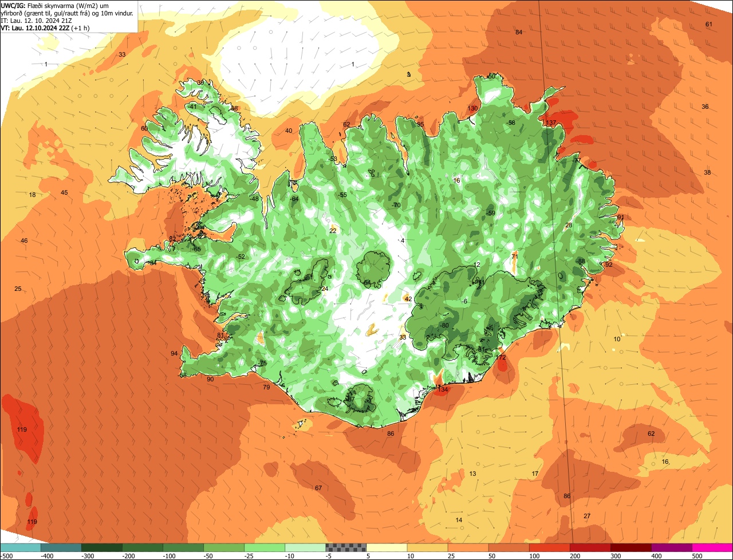The width and height of the screenshot is (733, 560).
Task: Select the initial time line 'IT: Lau. 12. 10. 2024 21Z'
Action: 37,21
